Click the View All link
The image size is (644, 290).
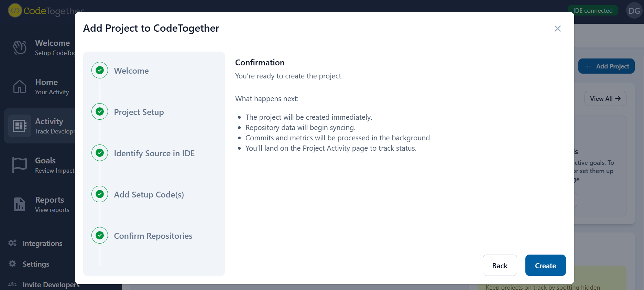[605, 99]
